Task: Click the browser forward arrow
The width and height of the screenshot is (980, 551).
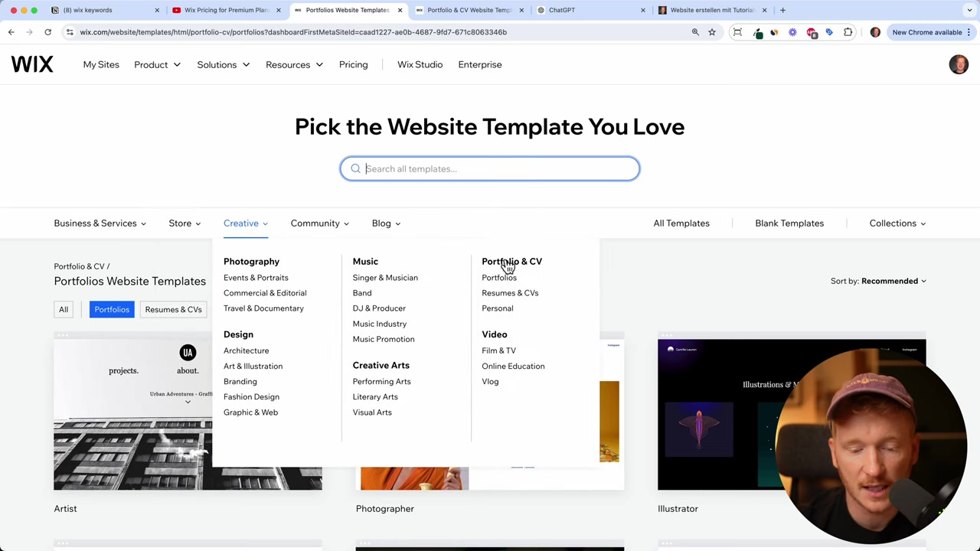Action: [29, 32]
